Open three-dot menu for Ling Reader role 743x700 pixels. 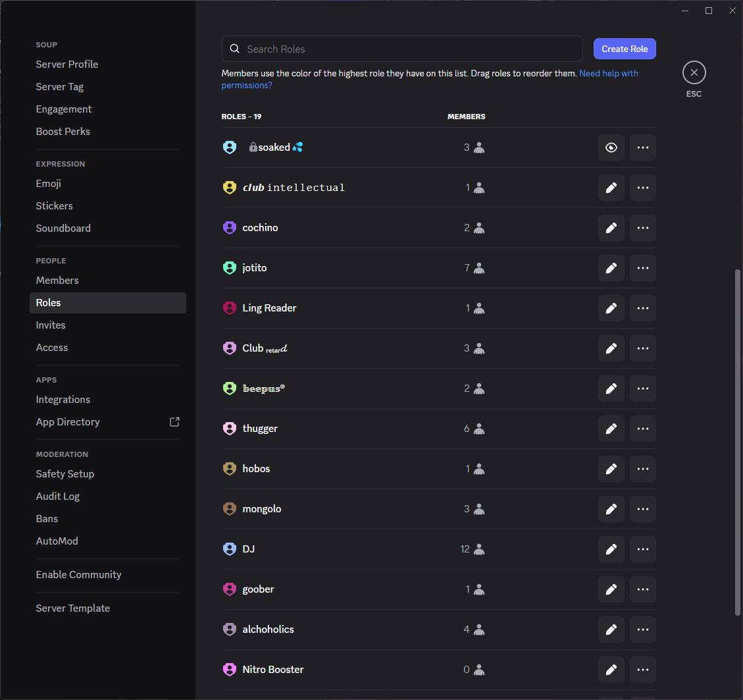click(642, 308)
